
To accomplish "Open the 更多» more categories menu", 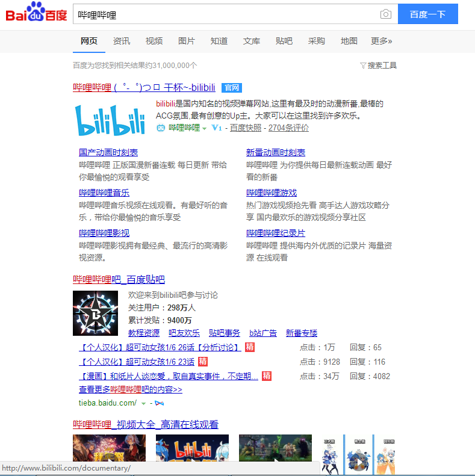I will tap(381, 41).
